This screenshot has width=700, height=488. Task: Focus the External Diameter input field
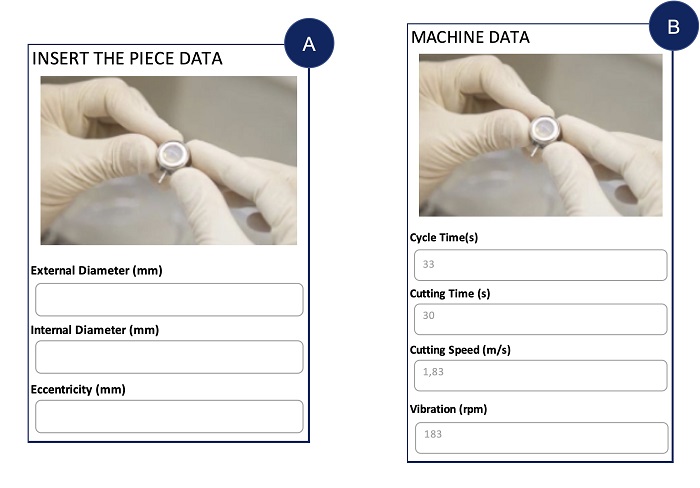click(x=169, y=299)
